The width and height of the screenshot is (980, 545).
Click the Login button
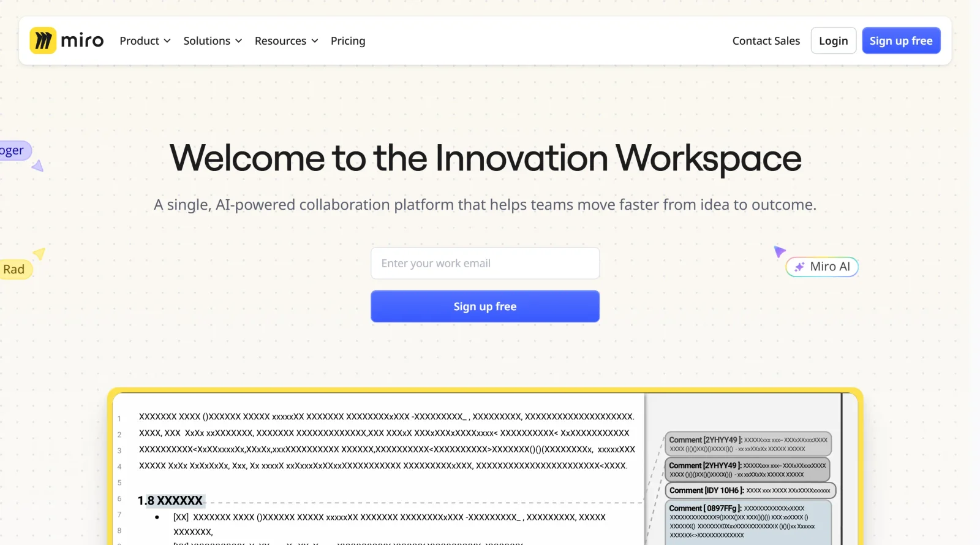(x=833, y=40)
